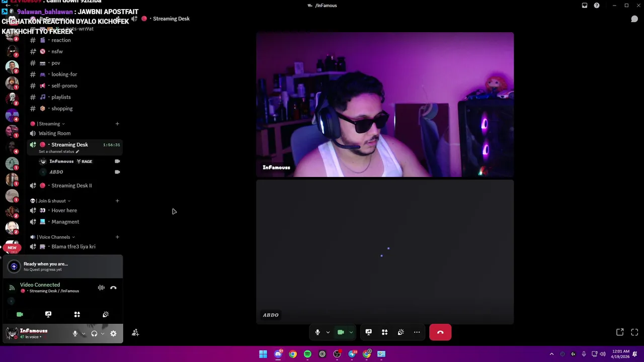Focus InFamouss webcam video tile
This screenshot has width=644, height=362.
coord(385,105)
